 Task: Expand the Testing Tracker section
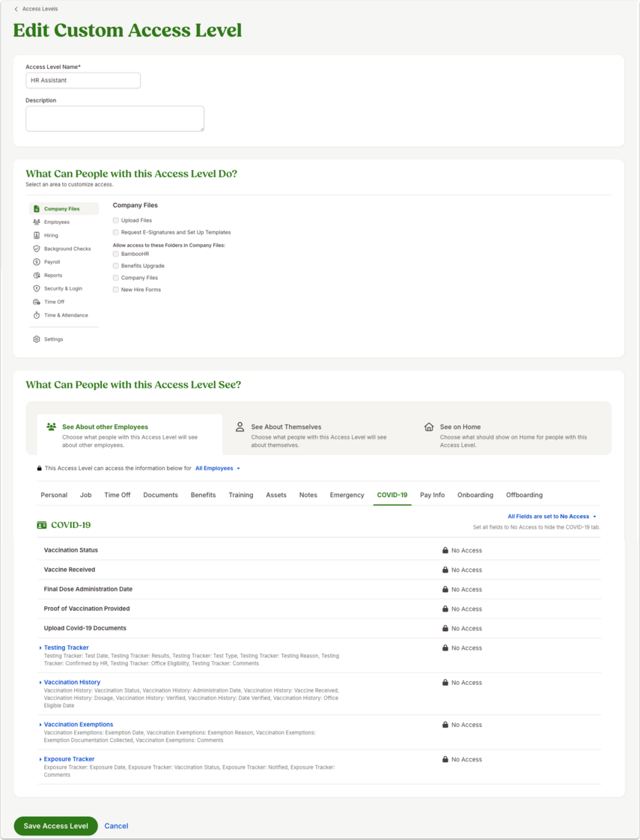(x=67, y=648)
